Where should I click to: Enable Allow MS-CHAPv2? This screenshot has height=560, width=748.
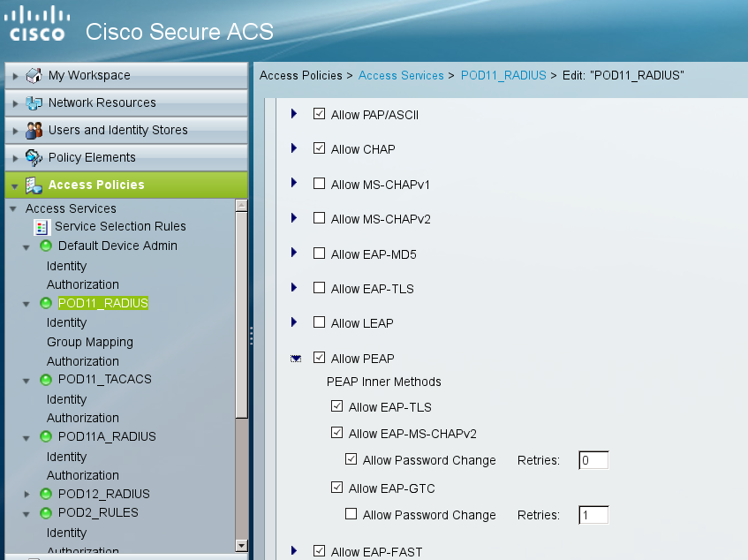pos(319,218)
